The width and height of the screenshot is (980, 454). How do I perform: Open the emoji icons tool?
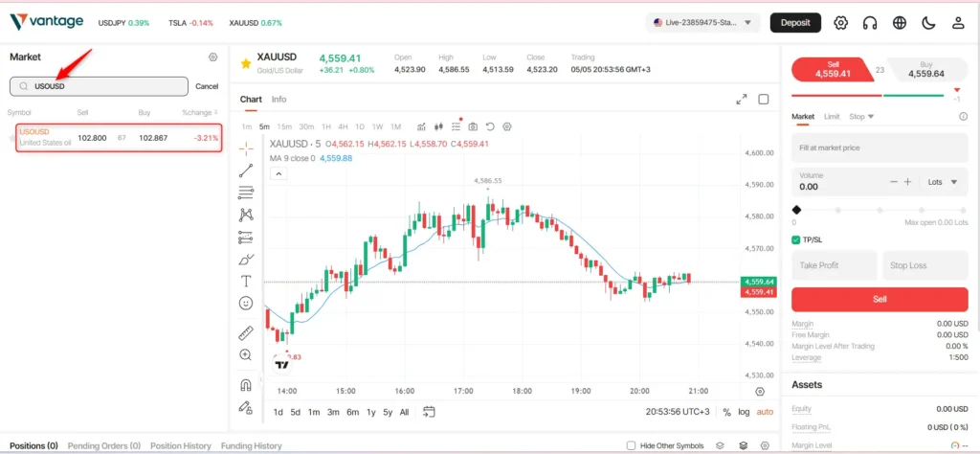[246, 304]
